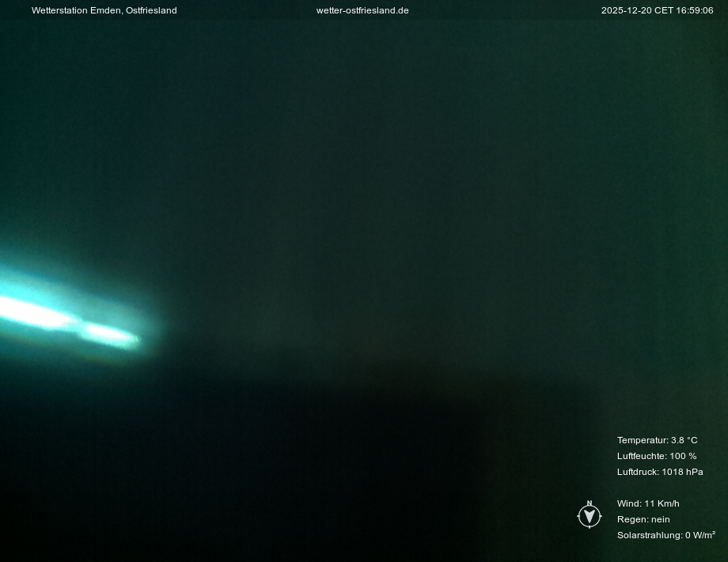Image resolution: width=728 pixels, height=562 pixels.
Task: Click the 0 W/m² radiation value
Action: (x=700, y=535)
